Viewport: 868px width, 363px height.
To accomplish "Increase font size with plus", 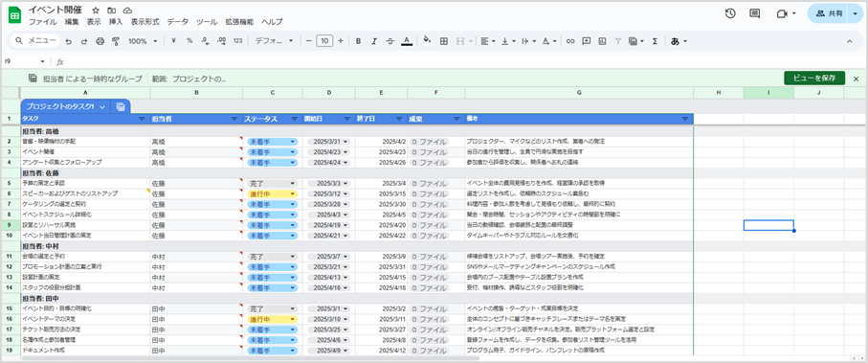I will pyautogui.click(x=341, y=41).
